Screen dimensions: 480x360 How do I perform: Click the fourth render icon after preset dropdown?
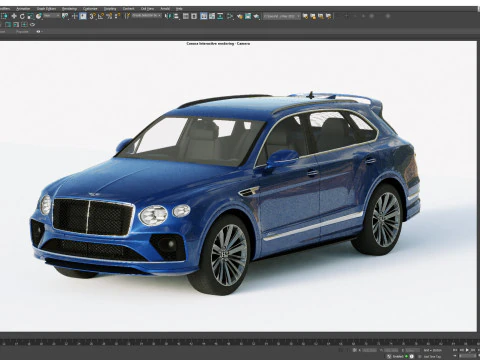pos(329,16)
